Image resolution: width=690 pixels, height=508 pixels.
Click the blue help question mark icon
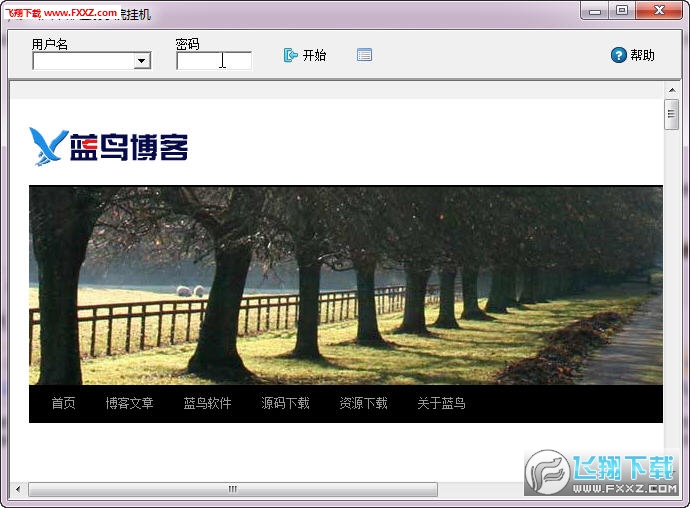(618, 55)
